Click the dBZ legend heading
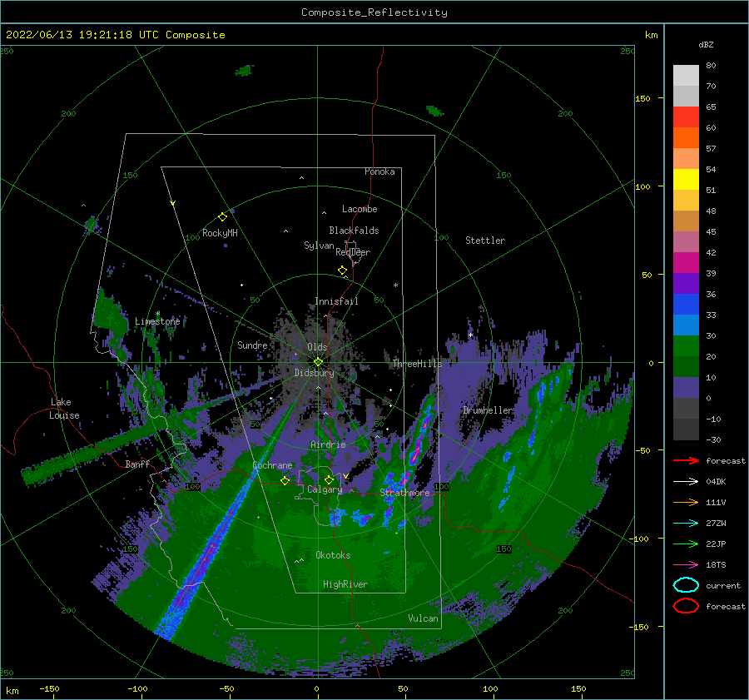This screenshot has width=749, height=700. tap(706, 44)
